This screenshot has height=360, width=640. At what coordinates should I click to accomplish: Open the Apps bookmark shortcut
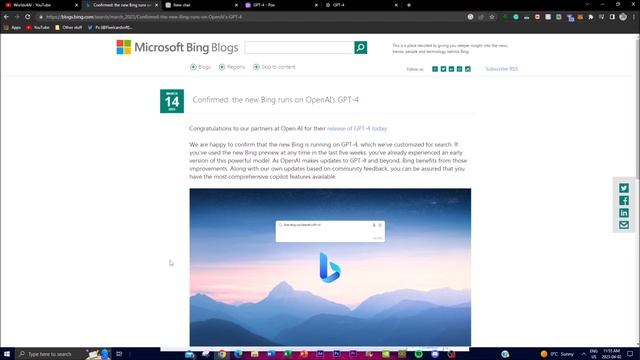click(x=12, y=27)
